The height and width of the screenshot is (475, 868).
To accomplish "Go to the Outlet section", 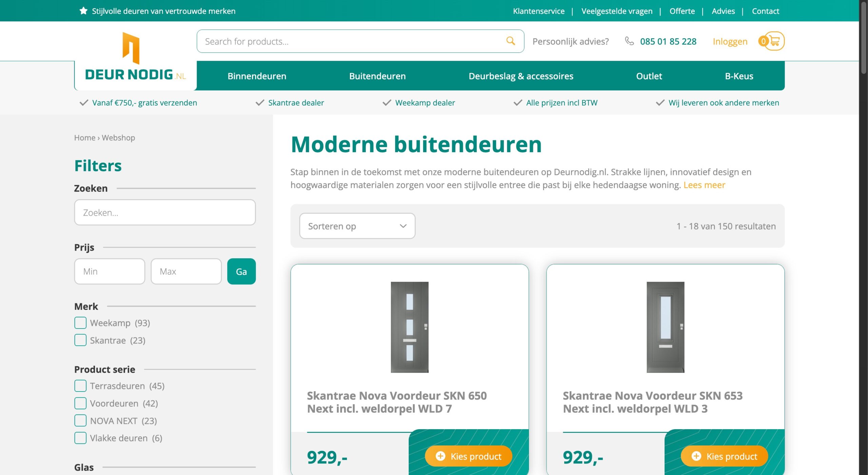I will point(649,76).
